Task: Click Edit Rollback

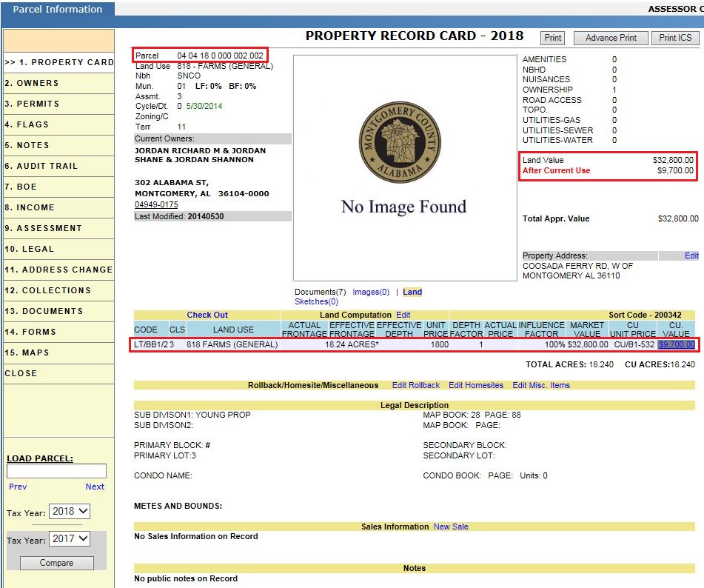Action: [416, 385]
